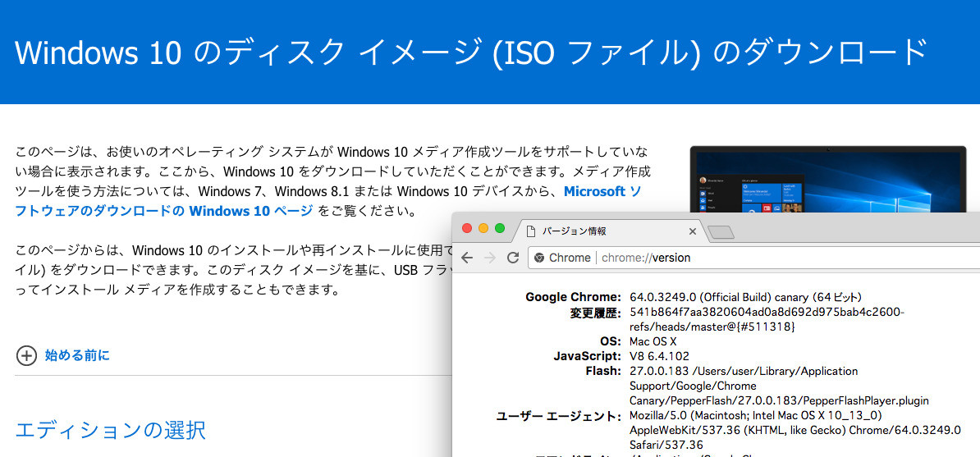Screen dimensions: 980x457
Task: Click the Windows 10 laptop image
Action: pyautogui.click(x=827, y=179)
